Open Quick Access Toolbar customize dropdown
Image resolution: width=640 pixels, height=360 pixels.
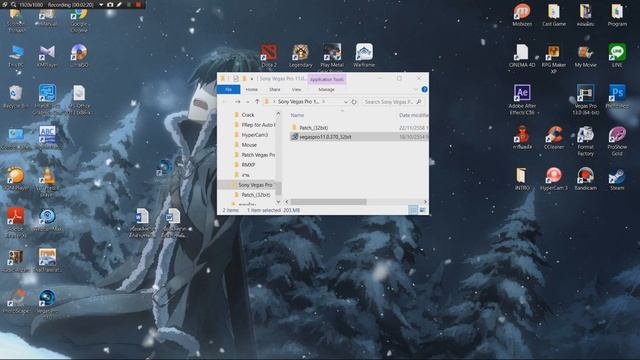click(x=252, y=79)
